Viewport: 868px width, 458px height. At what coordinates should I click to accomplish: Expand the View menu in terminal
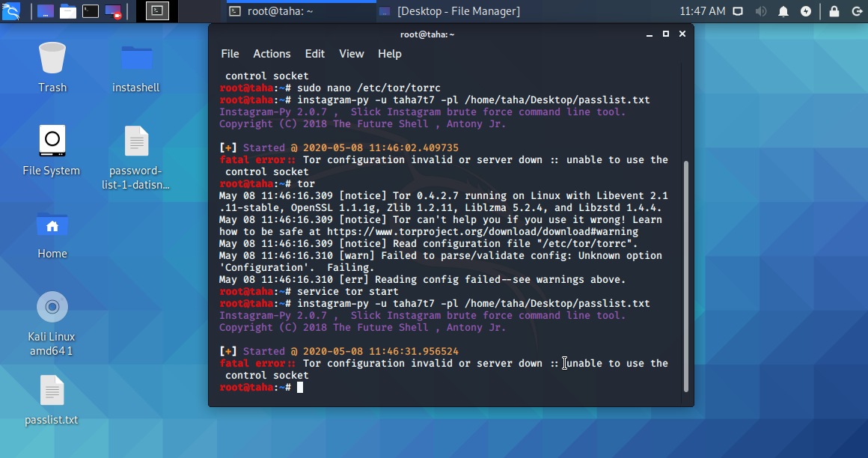tap(351, 54)
